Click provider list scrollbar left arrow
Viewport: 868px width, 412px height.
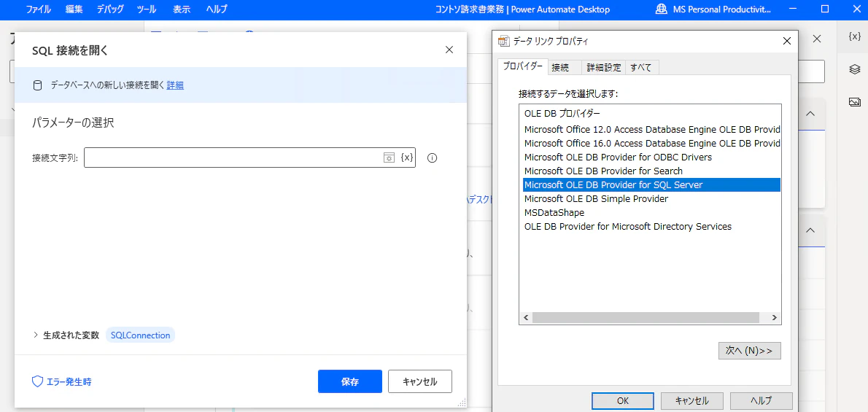pos(526,318)
